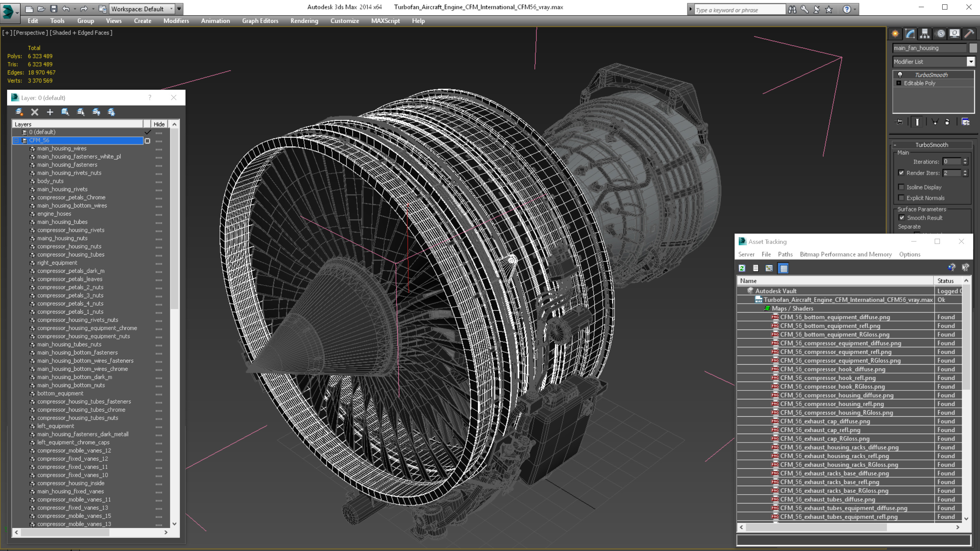The width and height of the screenshot is (980, 551).
Task: Click Shaded + Edged Faces viewport label
Action: click(81, 33)
